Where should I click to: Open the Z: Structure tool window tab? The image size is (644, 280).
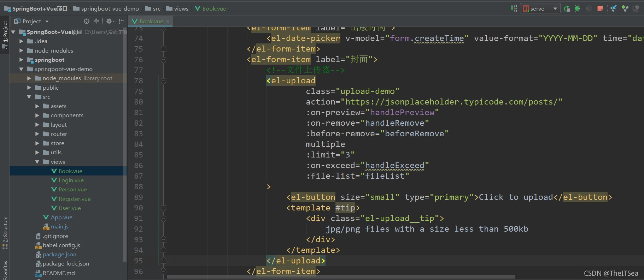click(5, 232)
